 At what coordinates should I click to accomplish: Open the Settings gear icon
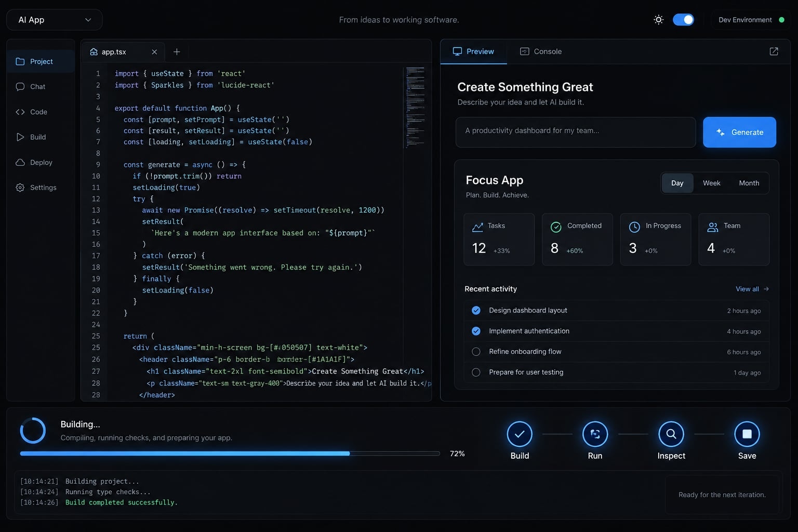(20, 188)
